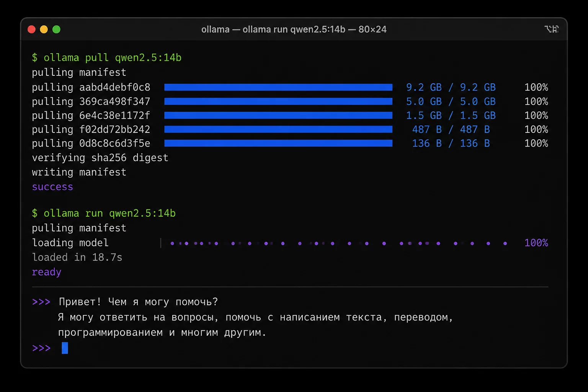Click the 100% value on the f02dd72bb242 row

[536, 129]
